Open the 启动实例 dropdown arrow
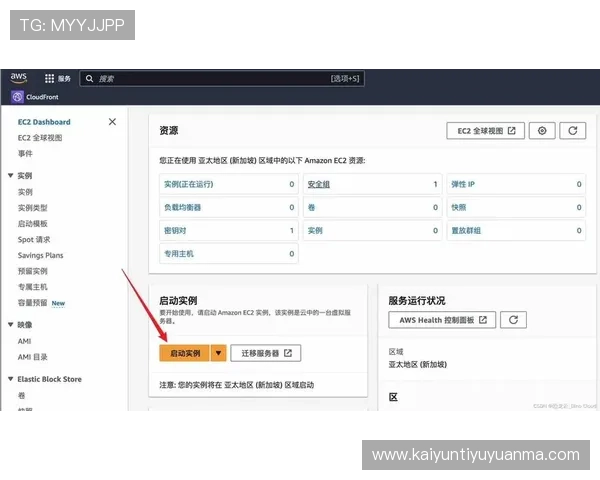The image size is (600, 480). tap(218, 353)
